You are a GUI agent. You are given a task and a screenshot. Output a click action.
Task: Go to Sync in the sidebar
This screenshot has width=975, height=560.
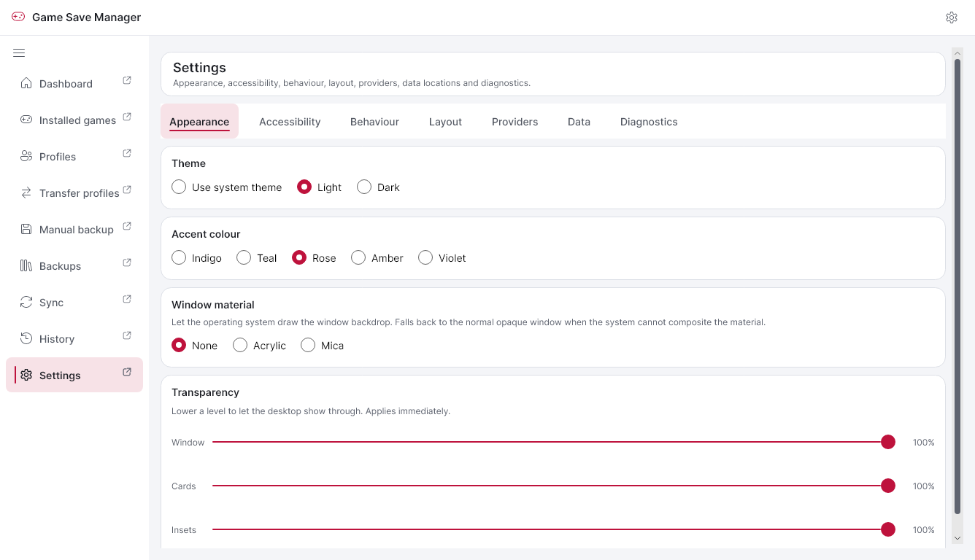[74, 302]
